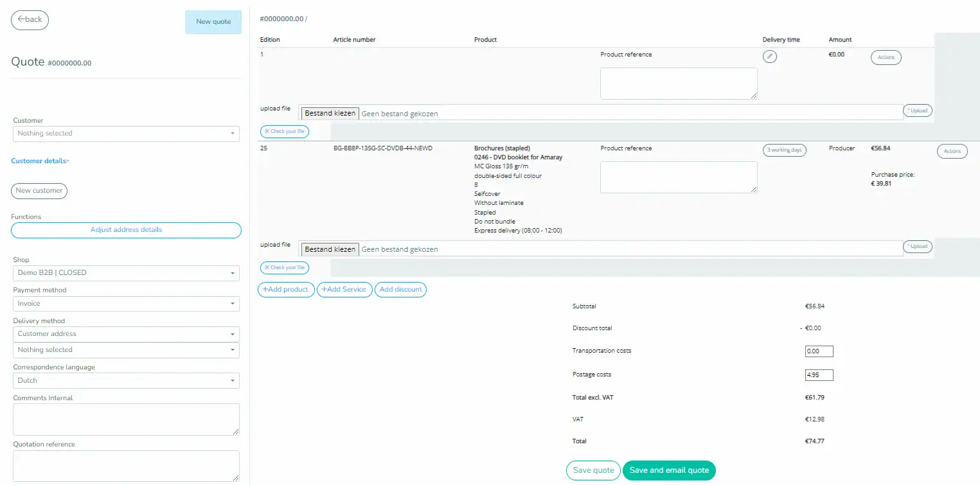Click 0246 - DVD booklet for Amaray text
Screen dimensions: 980x485
[518, 157]
